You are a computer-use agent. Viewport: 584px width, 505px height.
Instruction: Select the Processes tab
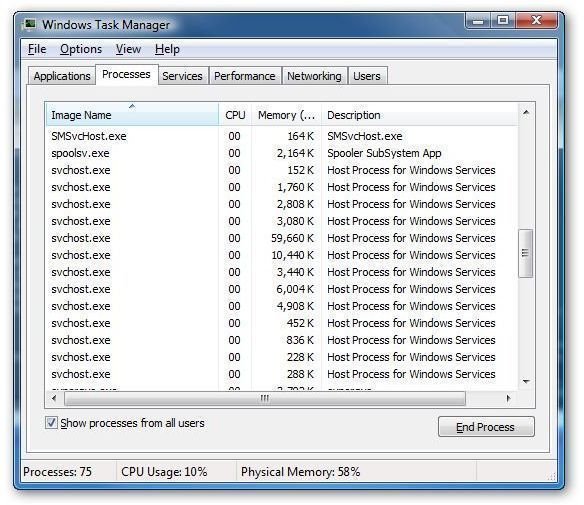126,74
